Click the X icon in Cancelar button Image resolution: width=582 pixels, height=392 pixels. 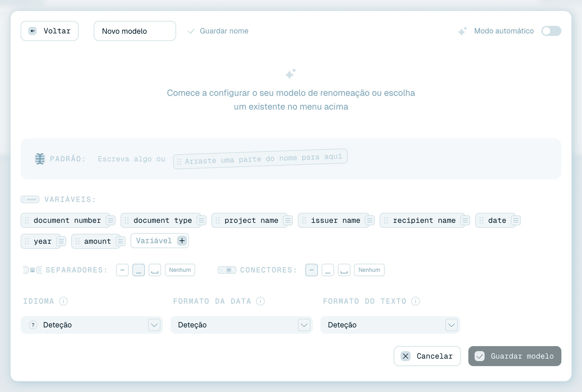click(406, 356)
